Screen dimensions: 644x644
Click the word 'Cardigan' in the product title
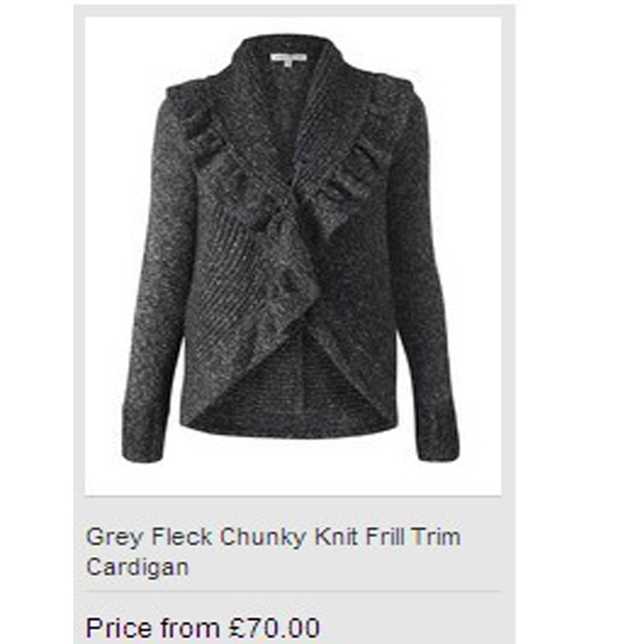[x=137, y=568]
